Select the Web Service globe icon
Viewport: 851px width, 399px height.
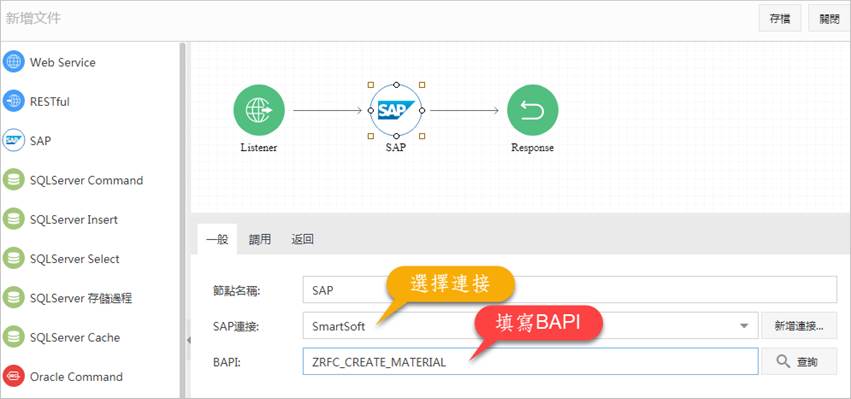[14, 62]
